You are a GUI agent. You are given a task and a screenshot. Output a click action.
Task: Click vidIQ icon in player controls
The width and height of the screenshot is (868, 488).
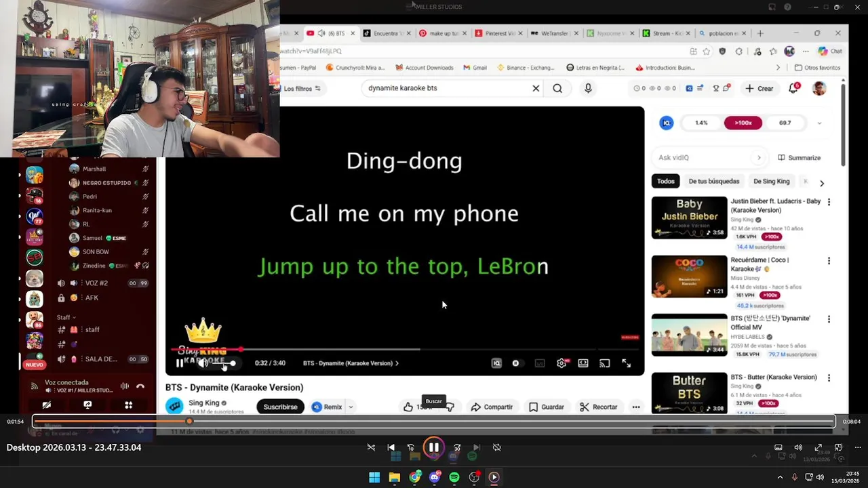pyautogui.click(x=496, y=363)
